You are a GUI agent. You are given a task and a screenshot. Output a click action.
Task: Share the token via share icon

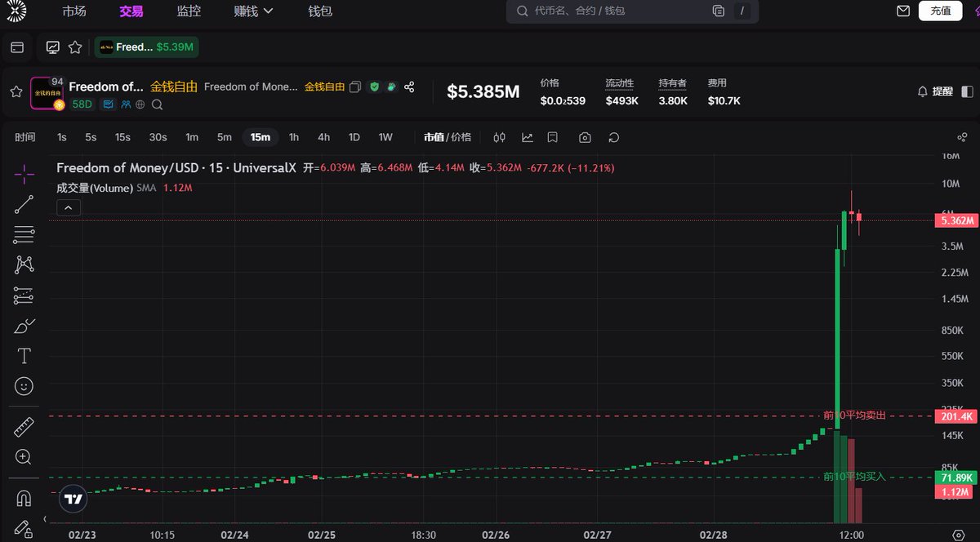tap(410, 87)
